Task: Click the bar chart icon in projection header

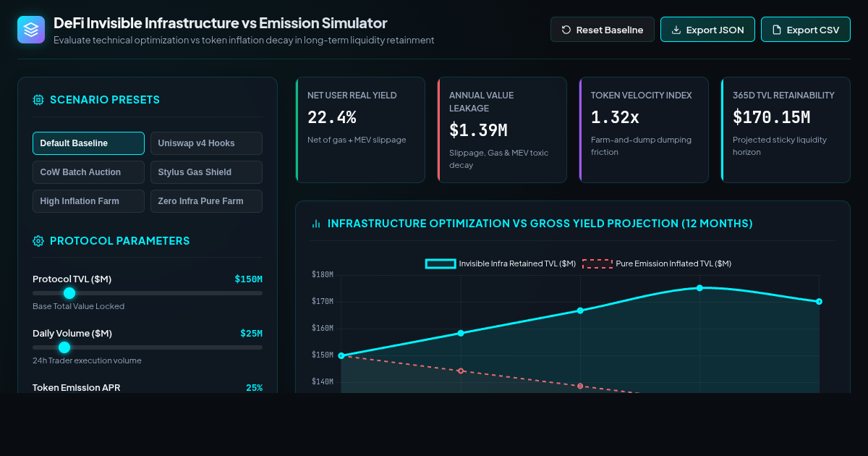Action: pyautogui.click(x=316, y=224)
